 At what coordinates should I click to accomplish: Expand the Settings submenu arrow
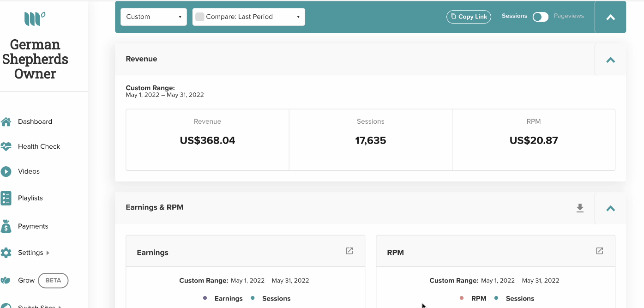(x=48, y=253)
